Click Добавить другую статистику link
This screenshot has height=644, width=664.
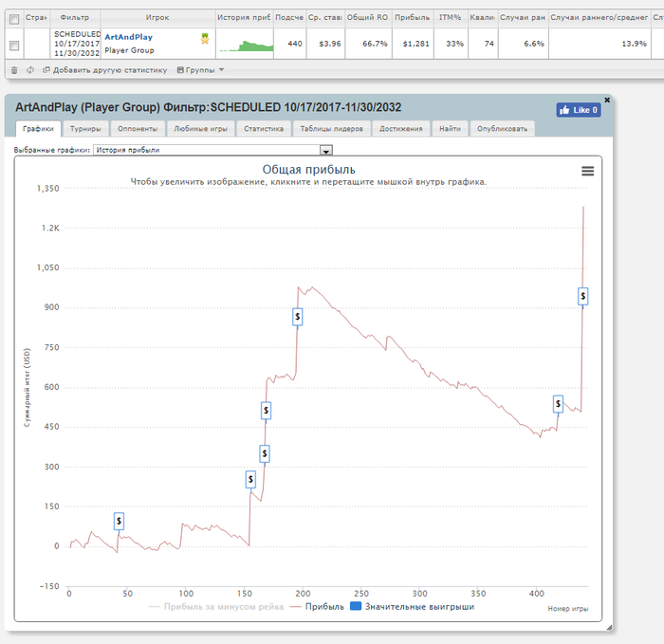coord(105,70)
